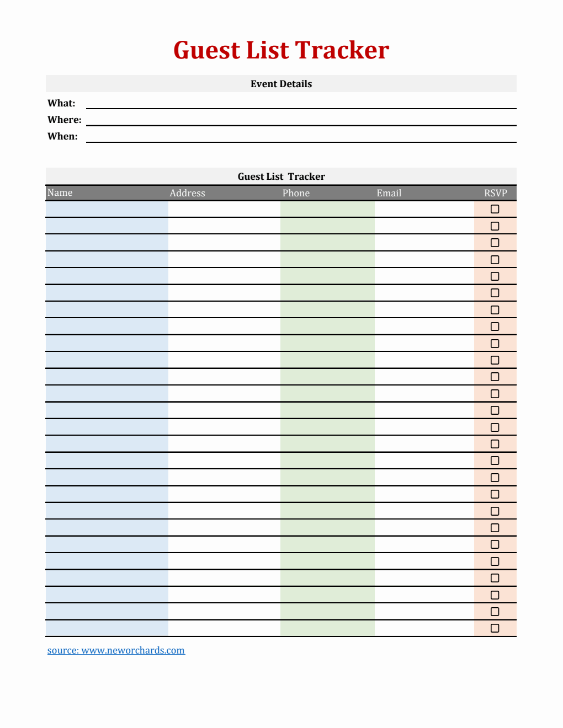Click the first row Address cell
563x728 pixels.
[x=224, y=209]
